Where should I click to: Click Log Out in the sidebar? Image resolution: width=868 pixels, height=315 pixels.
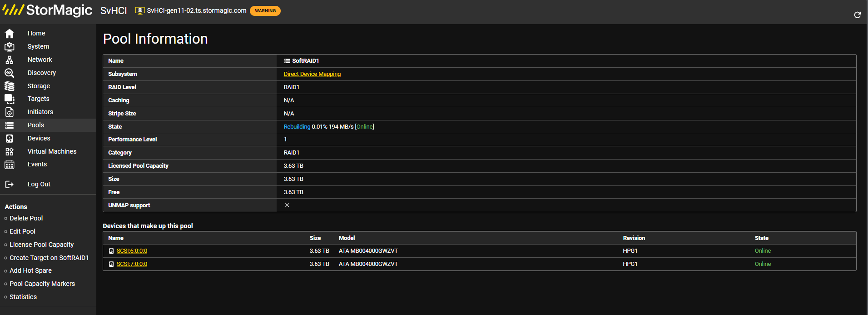(39, 184)
